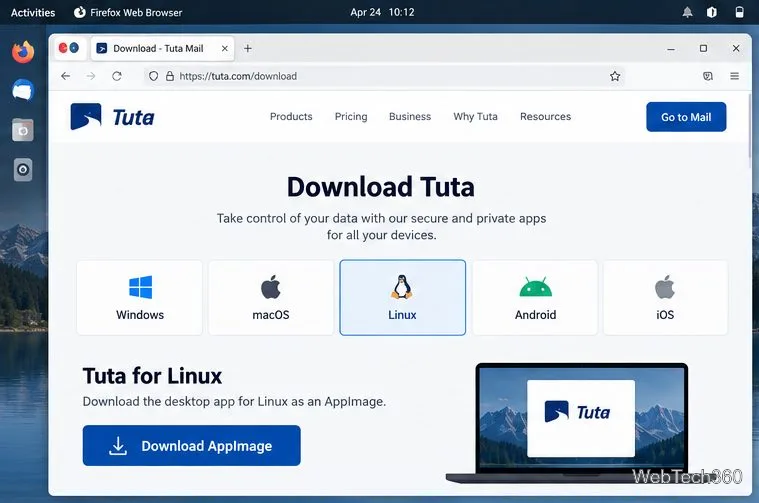
Task: Select the Windows platform card
Action: (139, 297)
